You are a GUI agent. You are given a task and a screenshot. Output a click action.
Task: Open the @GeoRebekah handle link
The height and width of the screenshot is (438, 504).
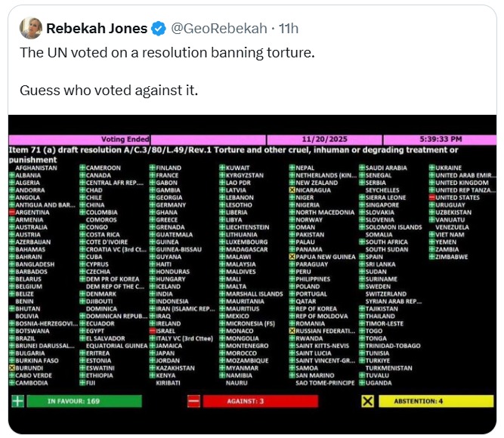(218, 29)
